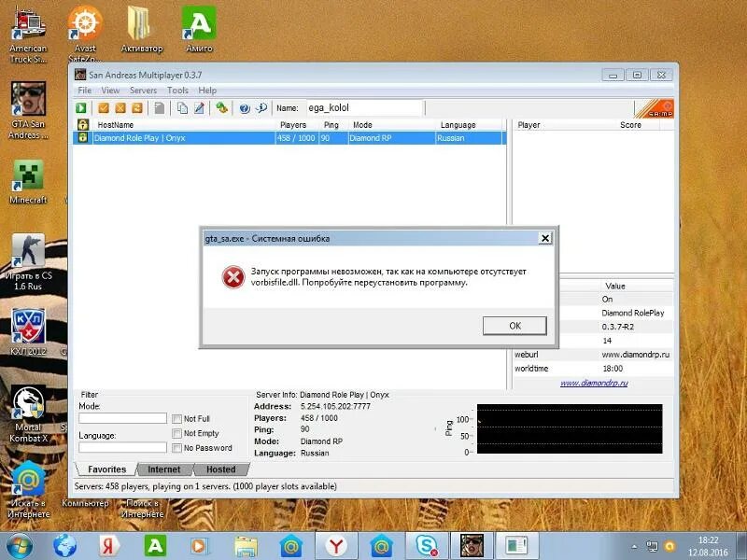
Task: Click the green-yellow Settings icon in toolbar
Action: point(221,108)
